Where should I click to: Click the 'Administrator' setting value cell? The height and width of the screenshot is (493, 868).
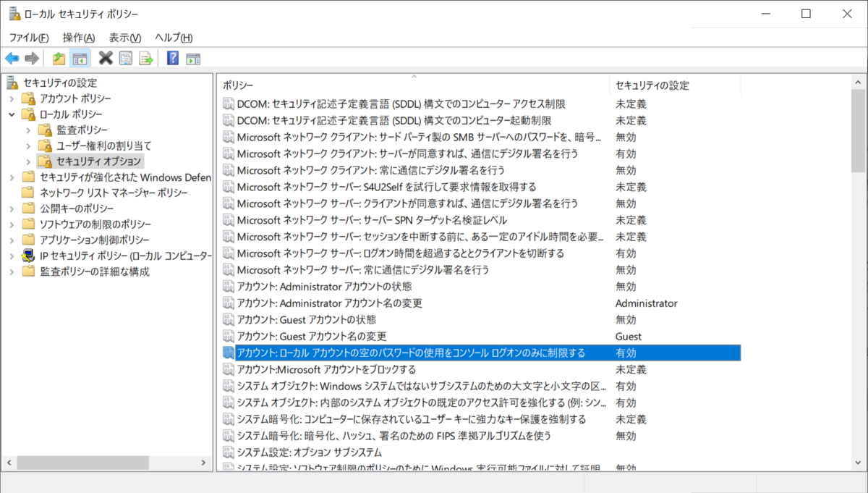click(x=647, y=303)
